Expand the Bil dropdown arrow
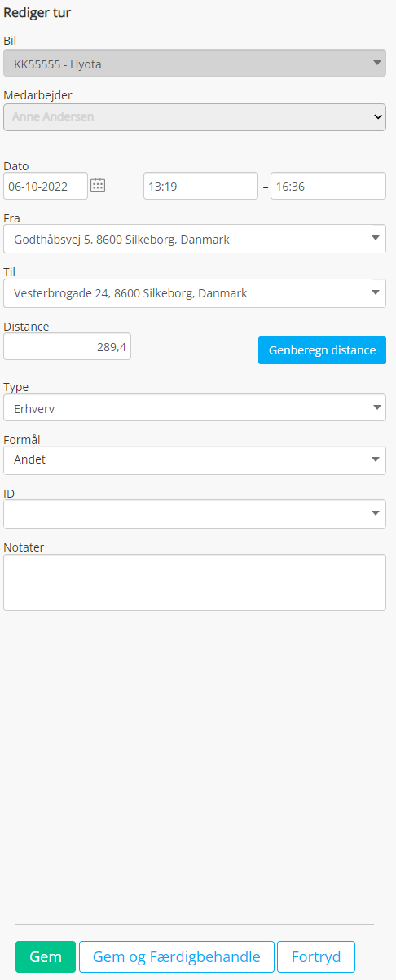This screenshot has height=980, width=396. coord(376,63)
